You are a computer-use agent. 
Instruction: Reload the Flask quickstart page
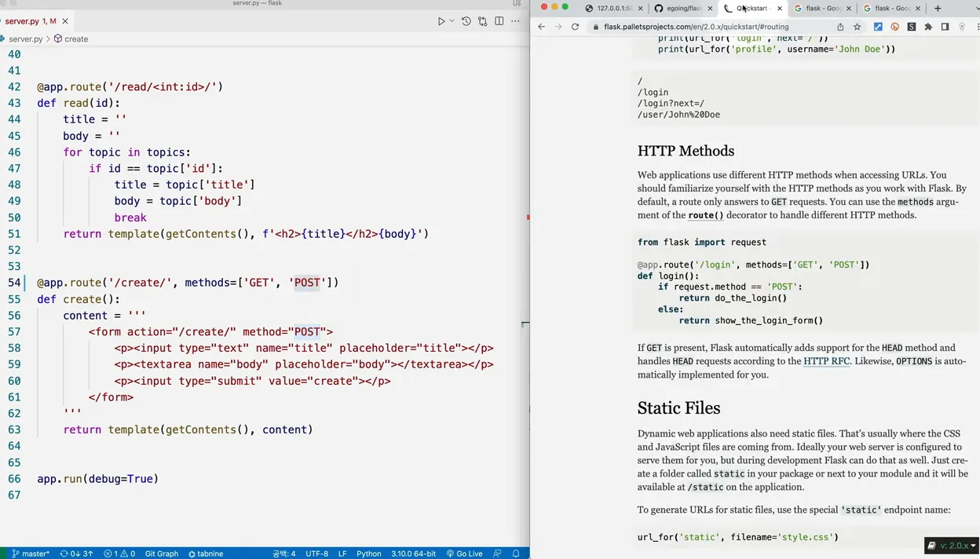click(x=575, y=27)
